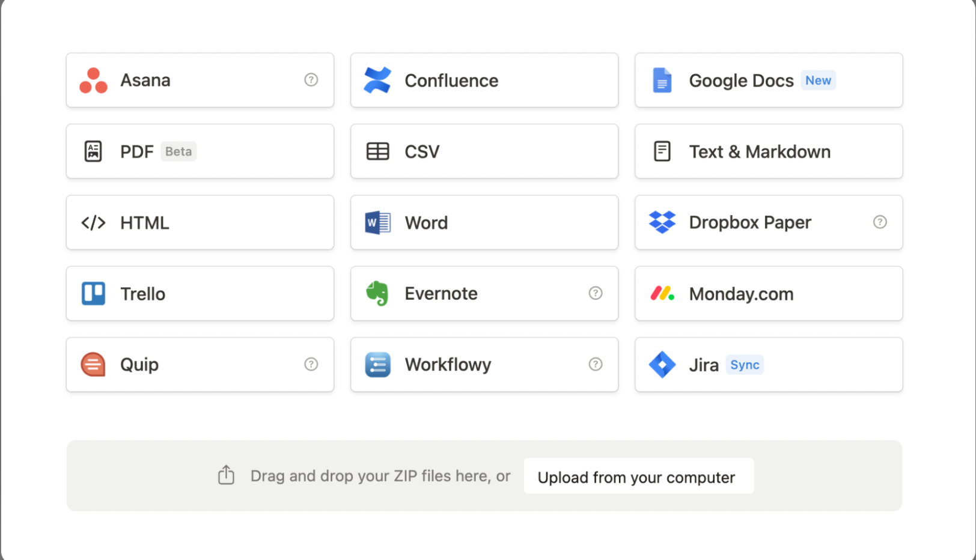Pick the Trello import card

click(200, 294)
